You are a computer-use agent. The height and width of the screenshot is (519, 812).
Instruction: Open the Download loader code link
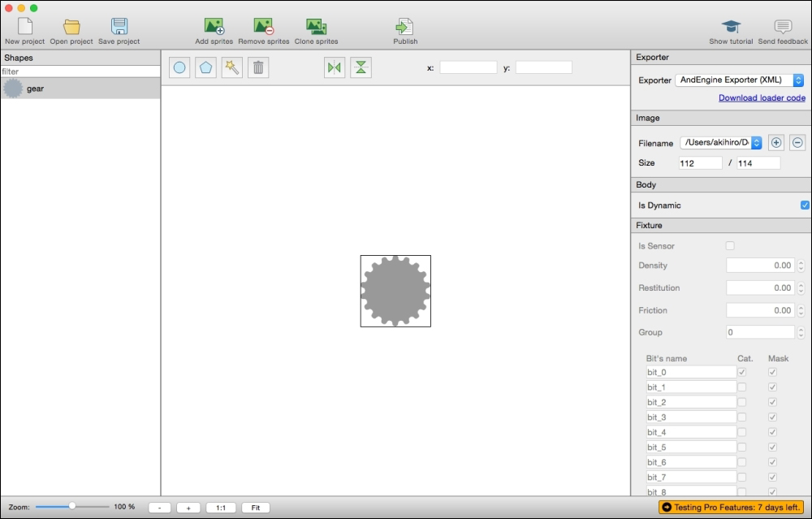coord(762,98)
